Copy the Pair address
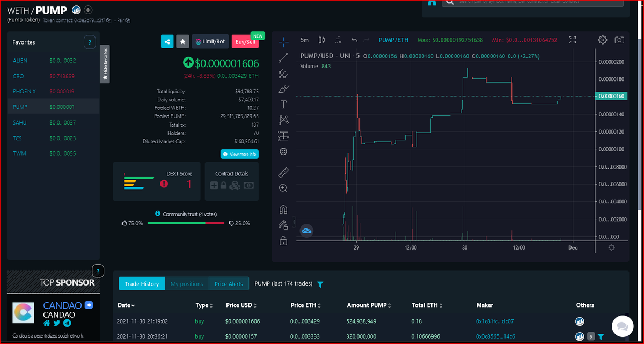The image size is (644, 344). pyautogui.click(x=128, y=20)
